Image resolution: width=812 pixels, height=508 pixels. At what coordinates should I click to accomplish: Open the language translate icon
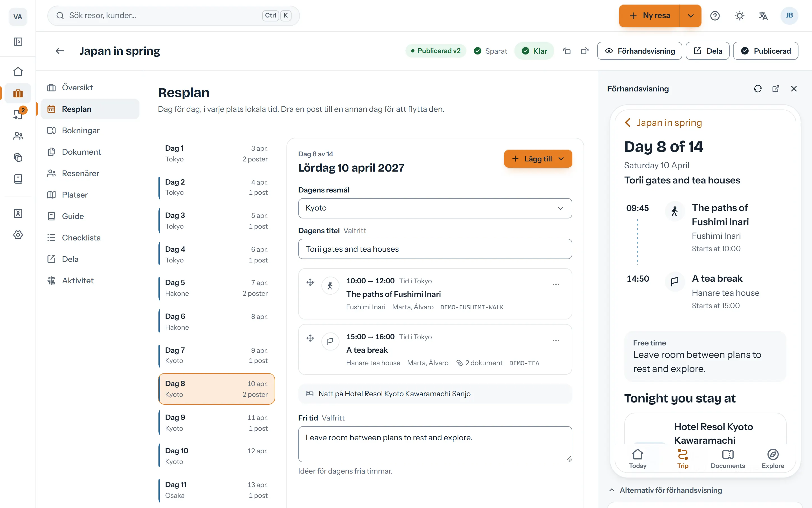(x=763, y=16)
